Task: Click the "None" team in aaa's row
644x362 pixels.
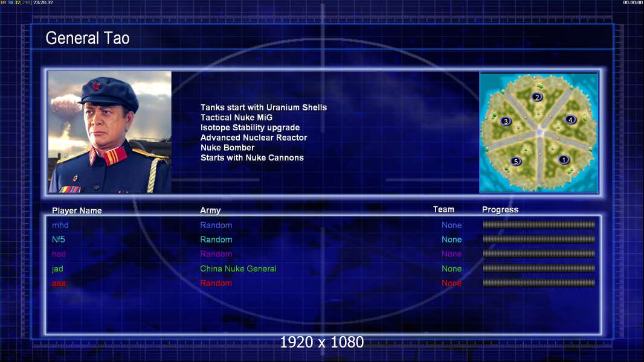Action: pyautogui.click(x=452, y=284)
